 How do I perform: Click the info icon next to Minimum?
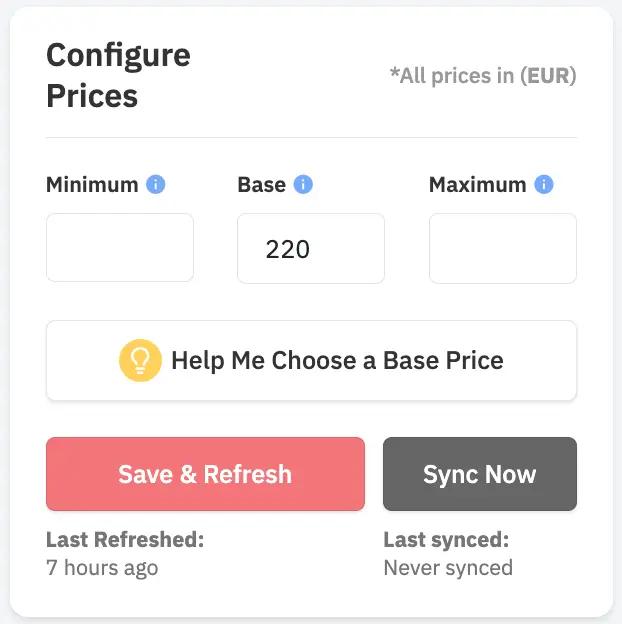pos(156,185)
